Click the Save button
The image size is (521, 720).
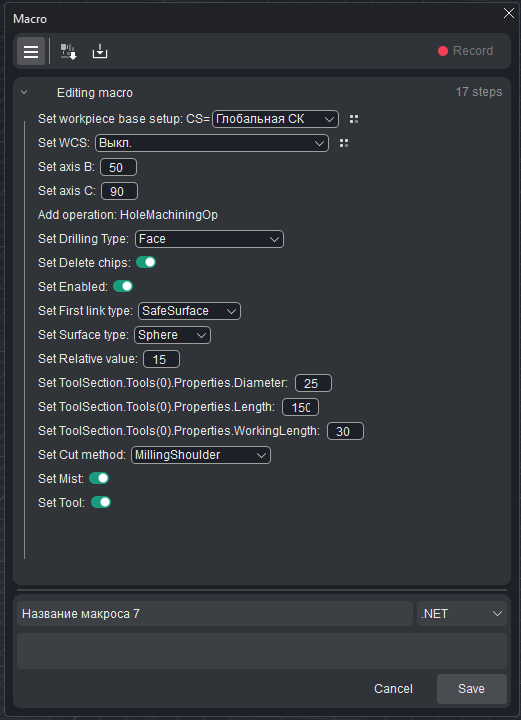(x=471, y=689)
